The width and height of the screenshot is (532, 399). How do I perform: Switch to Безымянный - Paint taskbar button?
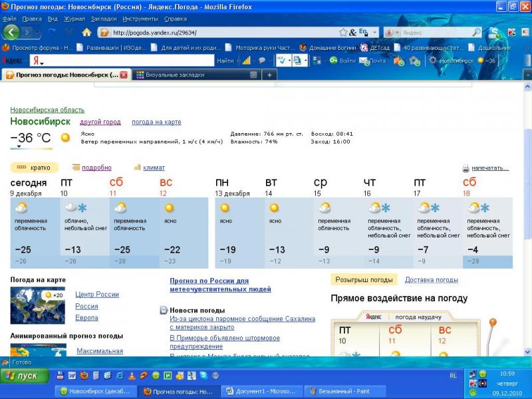click(x=345, y=391)
